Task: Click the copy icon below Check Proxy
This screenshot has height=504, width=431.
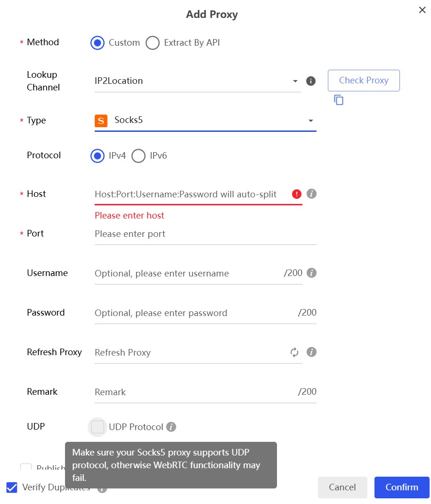Action: [x=339, y=100]
